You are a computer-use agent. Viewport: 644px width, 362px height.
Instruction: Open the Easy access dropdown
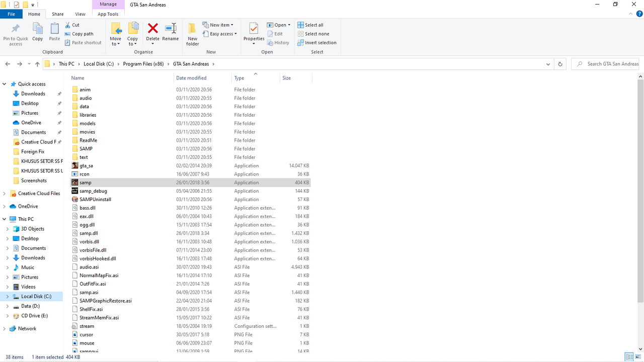[220, 34]
